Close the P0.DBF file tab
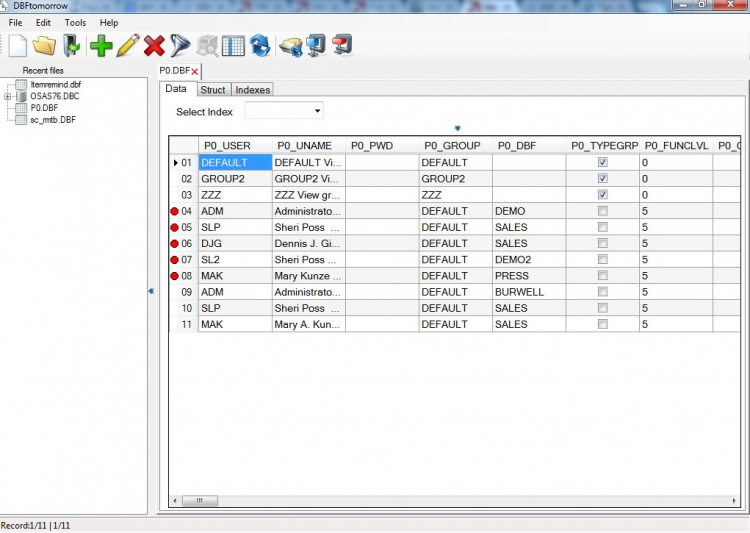750x533 pixels. tap(195, 71)
